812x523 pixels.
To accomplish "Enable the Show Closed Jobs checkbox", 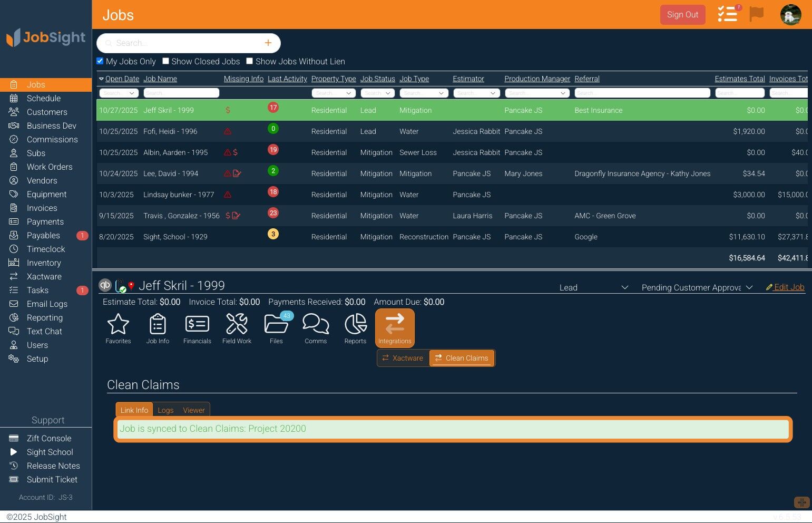I will click(x=165, y=61).
